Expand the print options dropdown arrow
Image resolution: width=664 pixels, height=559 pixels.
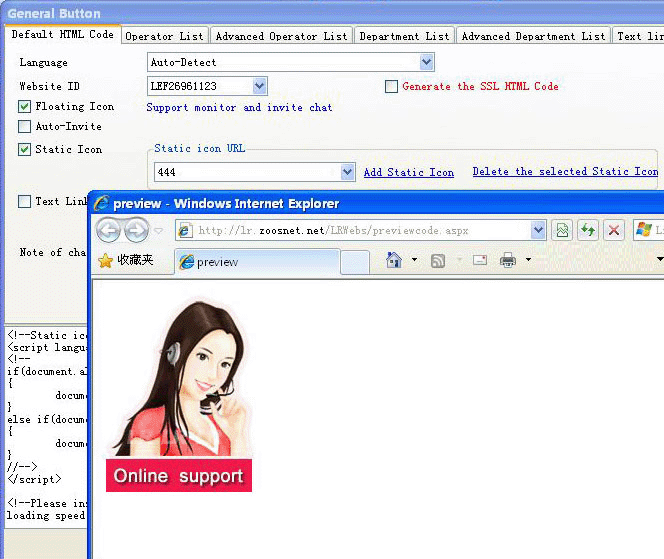pyautogui.click(x=528, y=260)
